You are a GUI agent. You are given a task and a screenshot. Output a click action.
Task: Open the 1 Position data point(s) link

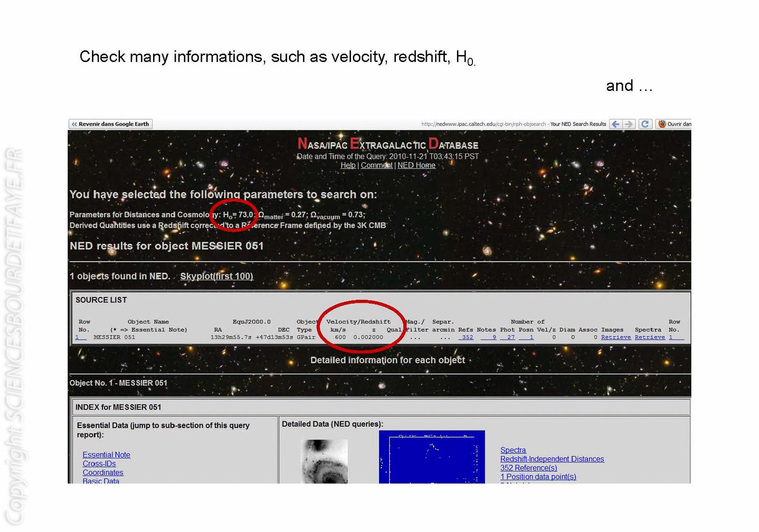pos(538,477)
